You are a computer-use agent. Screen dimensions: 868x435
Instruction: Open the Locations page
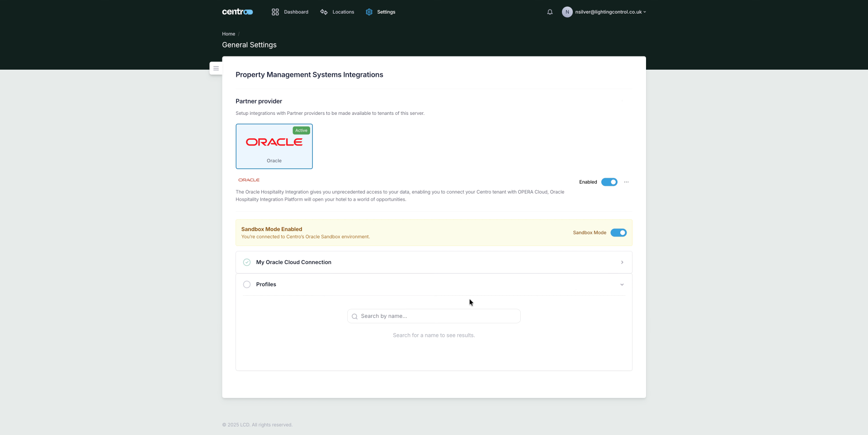[343, 12]
